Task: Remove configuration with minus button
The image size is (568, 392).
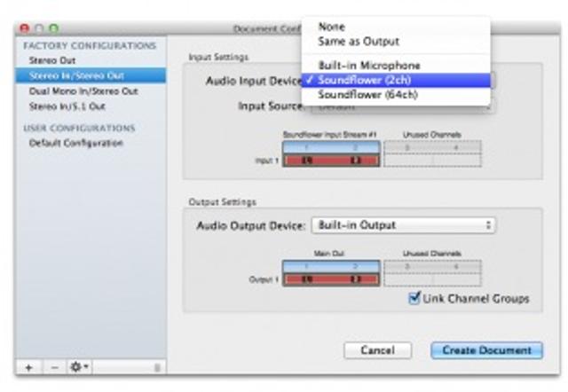Action: tap(55, 368)
